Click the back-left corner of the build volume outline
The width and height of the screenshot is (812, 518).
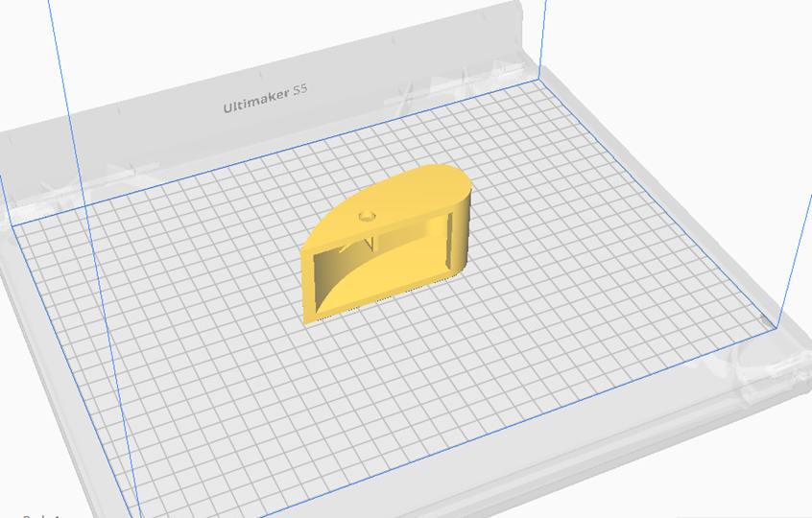click(x=10, y=226)
